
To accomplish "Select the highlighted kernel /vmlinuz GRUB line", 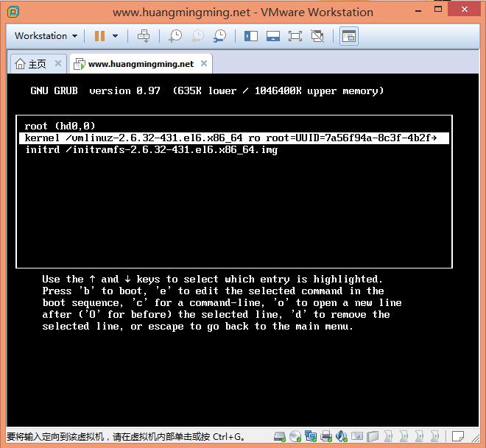I will 234,138.
